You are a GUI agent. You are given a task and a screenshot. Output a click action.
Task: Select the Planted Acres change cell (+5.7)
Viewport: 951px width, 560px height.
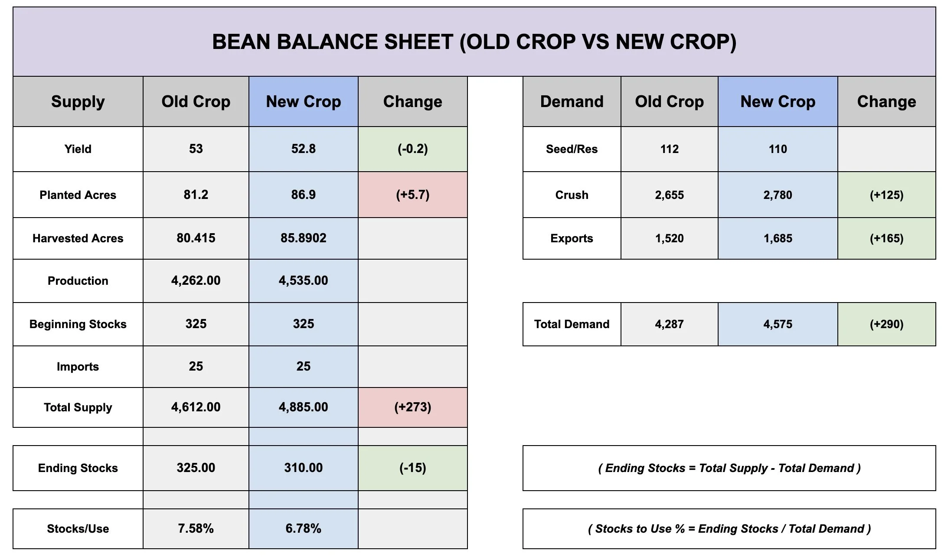point(413,195)
